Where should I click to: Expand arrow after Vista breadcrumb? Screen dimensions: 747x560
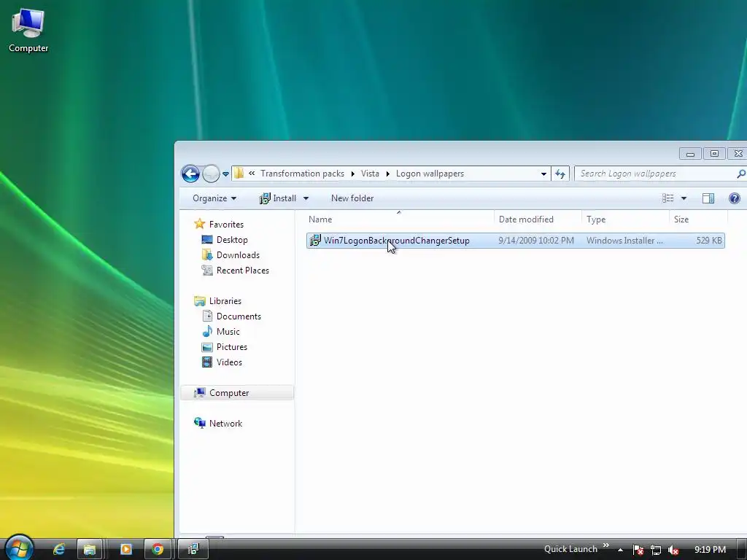pyautogui.click(x=387, y=174)
